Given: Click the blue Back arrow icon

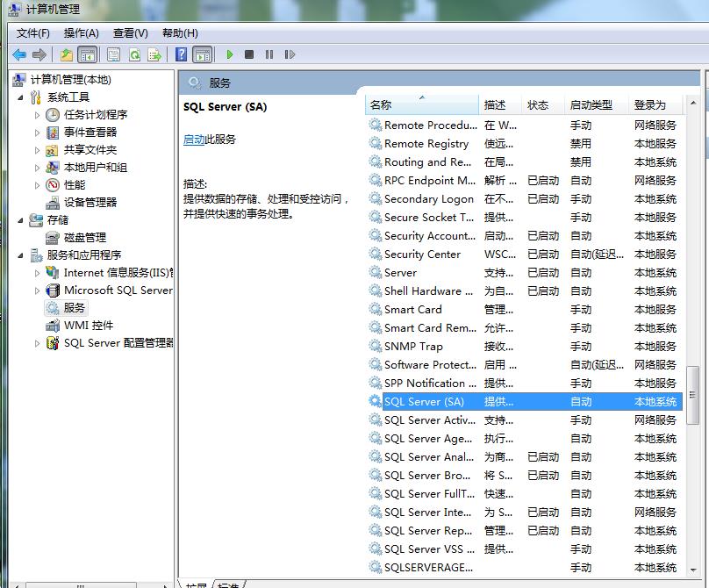Looking at the screenshot, I should pos(18,54).
